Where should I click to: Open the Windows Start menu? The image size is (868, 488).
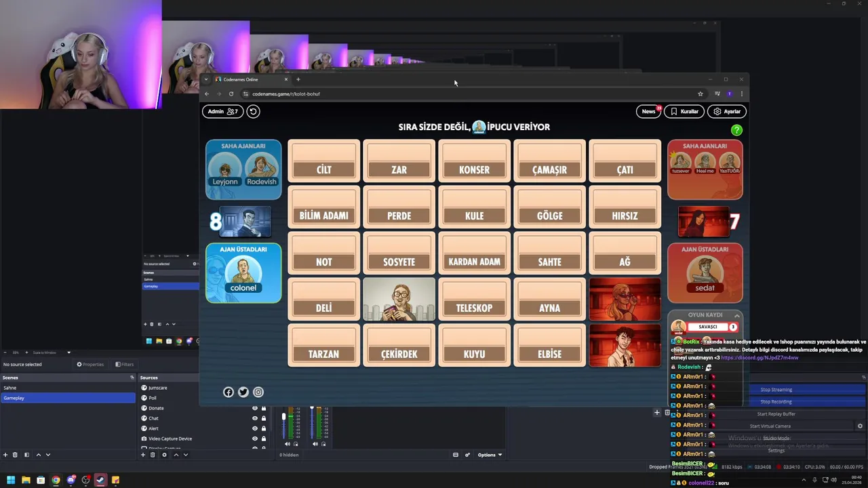coord(11,480)
